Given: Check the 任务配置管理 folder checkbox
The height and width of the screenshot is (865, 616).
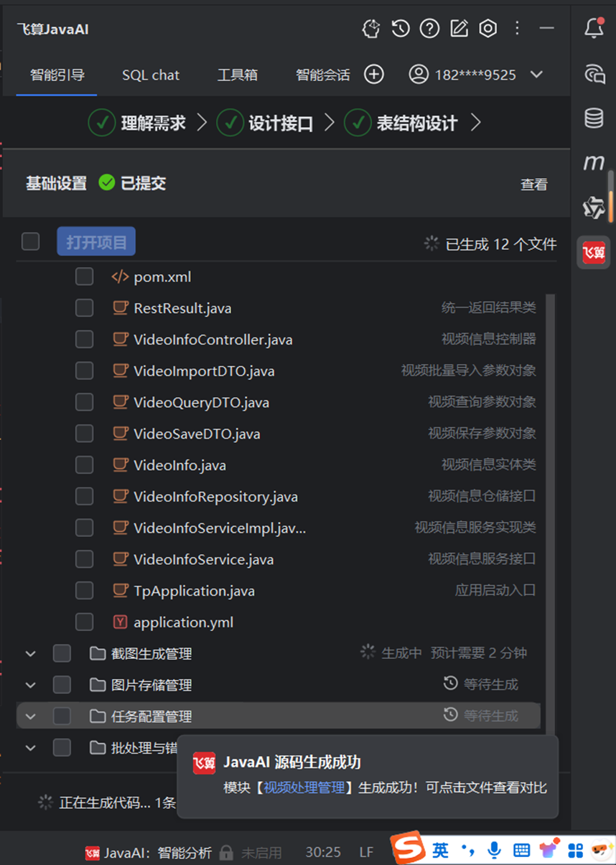Looking at the screenshot, I should (x=62, y=716).
